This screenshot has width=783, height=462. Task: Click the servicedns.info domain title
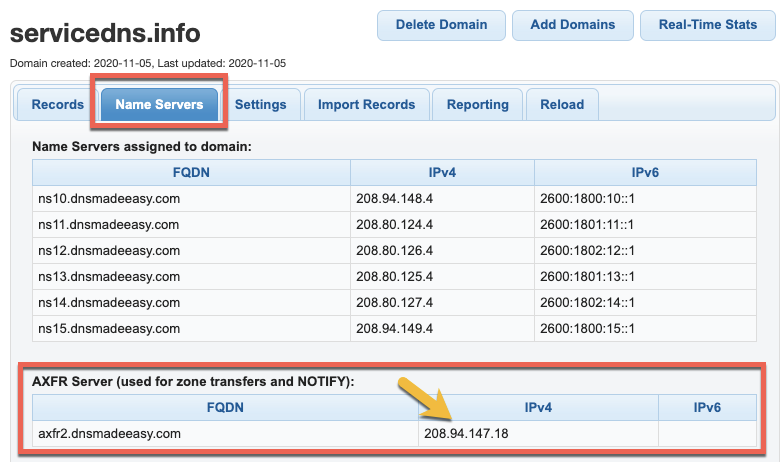coord(105,33)
